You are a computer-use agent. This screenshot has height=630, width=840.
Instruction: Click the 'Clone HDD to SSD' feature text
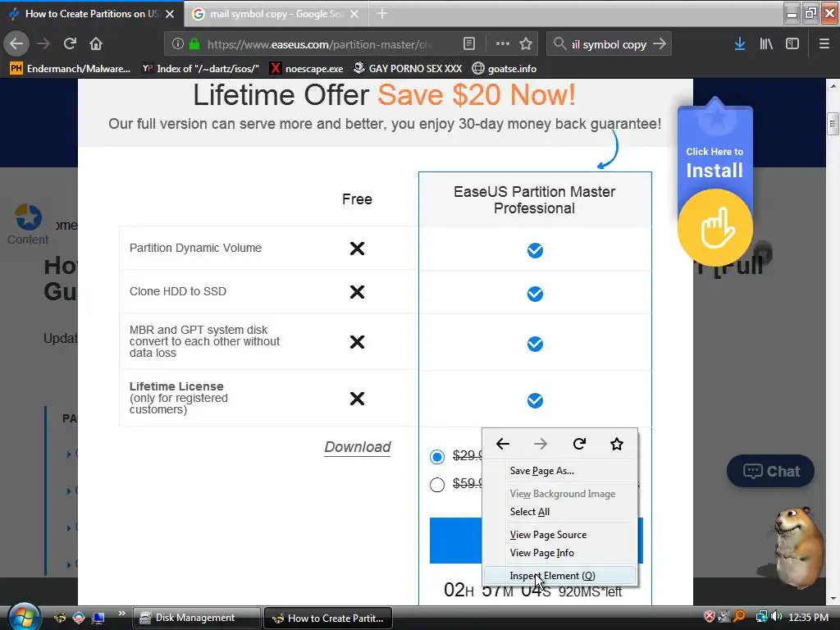[178, 291]
